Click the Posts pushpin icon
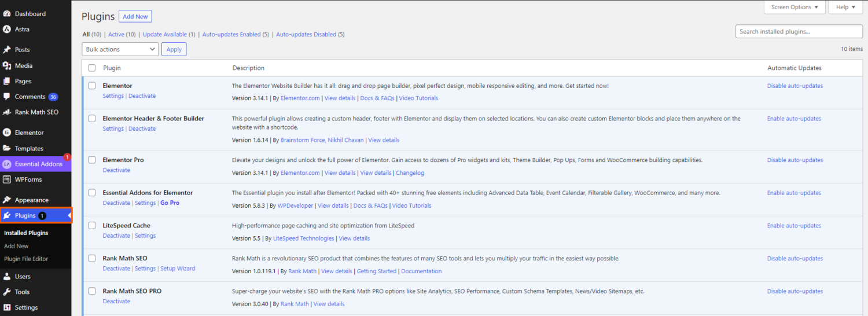The image size is (868, 316). pyautogui.click(x=7, y=50)
